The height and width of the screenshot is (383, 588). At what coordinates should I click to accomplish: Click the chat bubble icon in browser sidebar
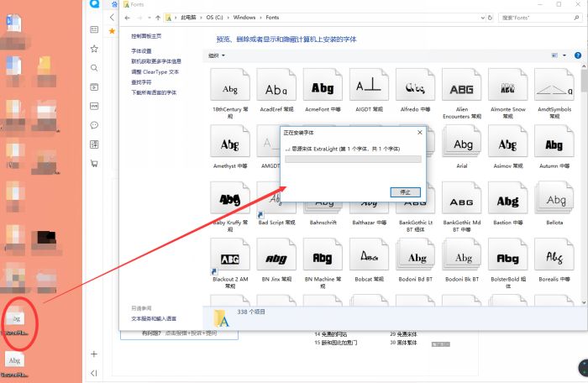(x=94, y=125)
